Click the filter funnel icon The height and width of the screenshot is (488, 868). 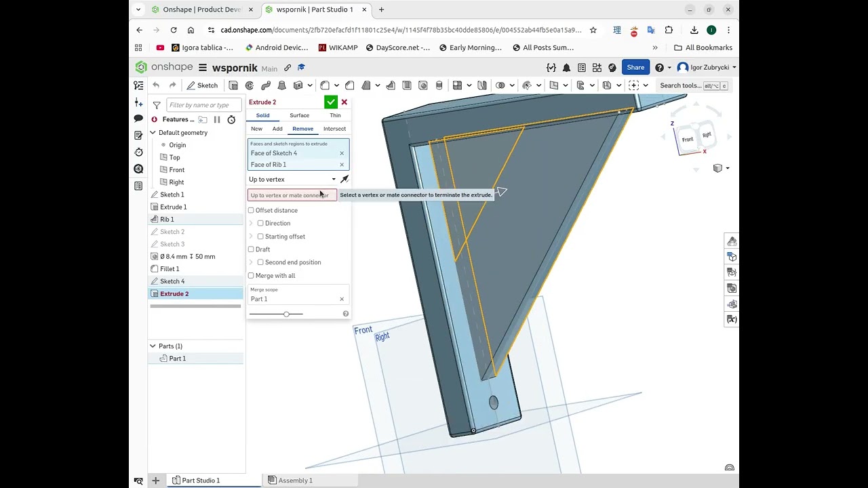[157, 105]
